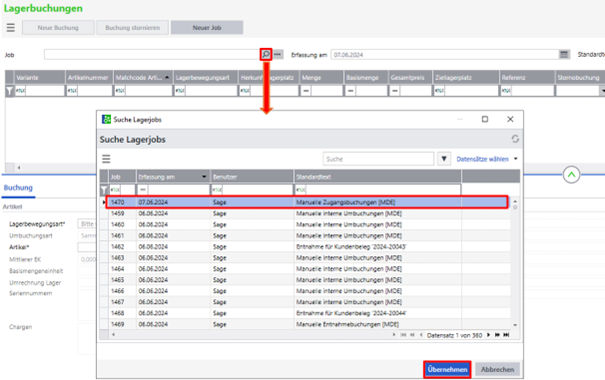Viewport: 605px width, 380px height.
Task: Sort by Variante column header
Action: click(40, 78)
